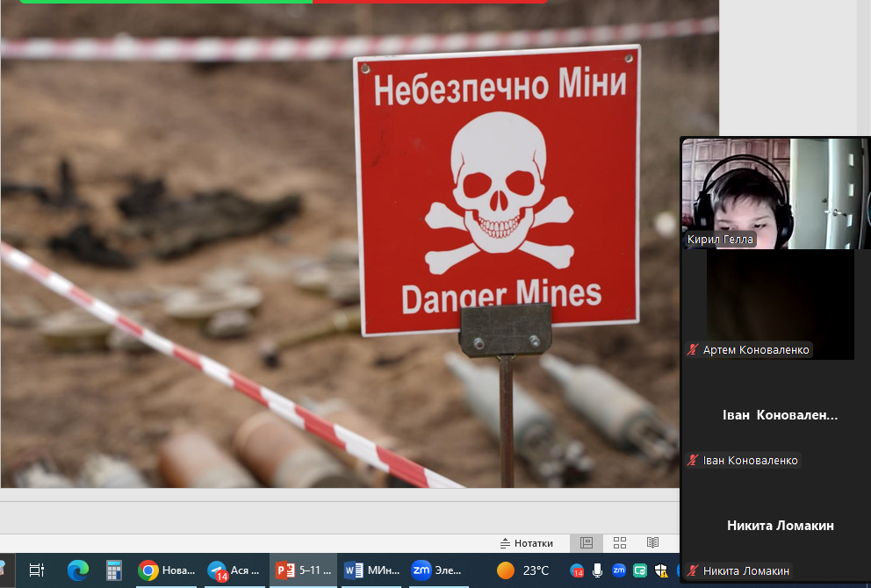Switch to Slide Sorter view icon
The width and height of the screenshot is (871, 588).
pyautogui.click(x=619, y=543)
